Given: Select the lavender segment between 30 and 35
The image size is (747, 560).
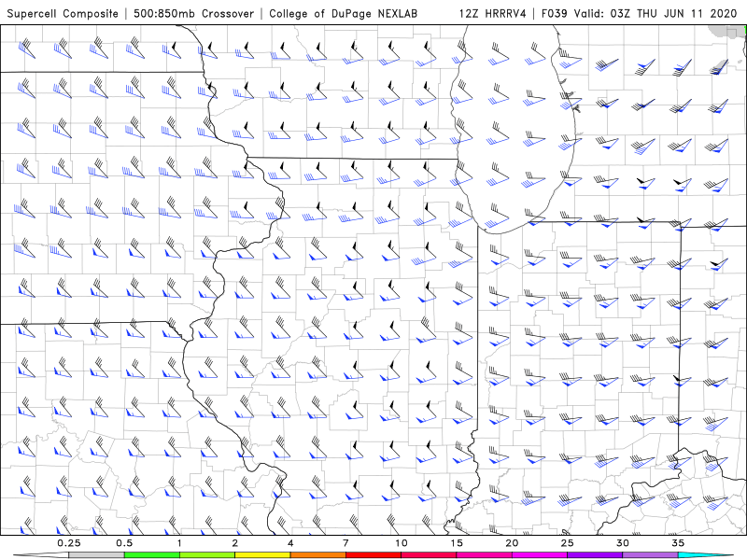Looking at the screenshot, I should (x=650, y=555).
